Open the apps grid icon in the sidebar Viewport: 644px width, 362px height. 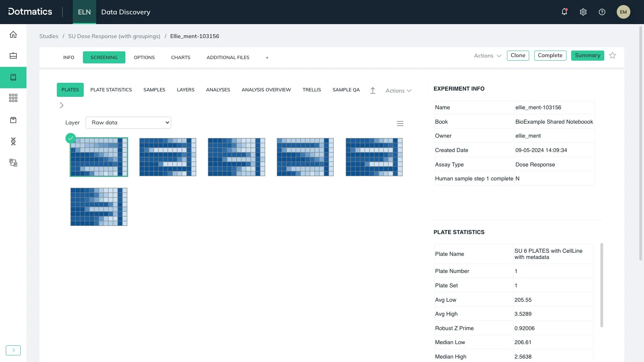point(13,98)
